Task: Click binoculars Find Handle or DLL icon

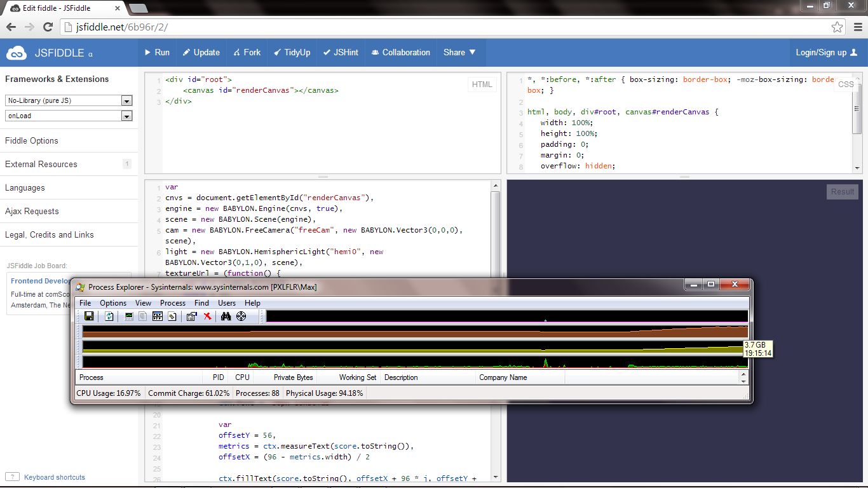Action: 226,316
